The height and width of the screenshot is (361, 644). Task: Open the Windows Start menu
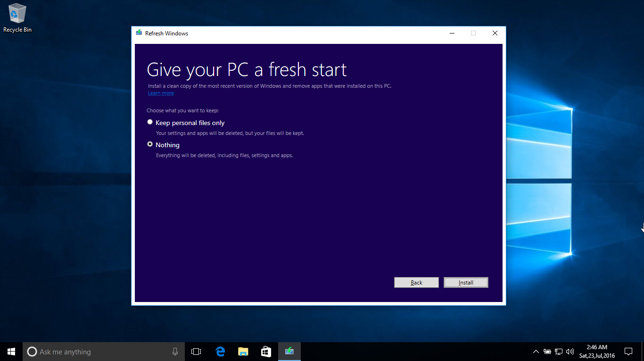(x=11, y=352)
